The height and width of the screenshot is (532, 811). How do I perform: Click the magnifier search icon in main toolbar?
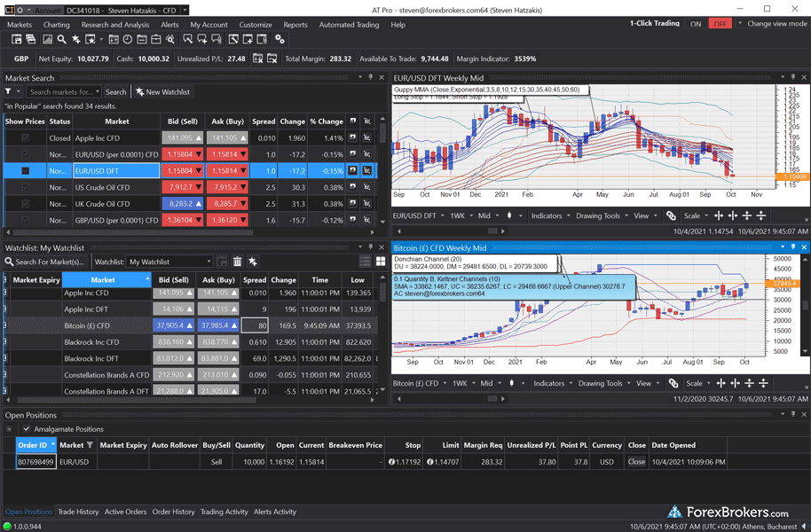[61, 39]
